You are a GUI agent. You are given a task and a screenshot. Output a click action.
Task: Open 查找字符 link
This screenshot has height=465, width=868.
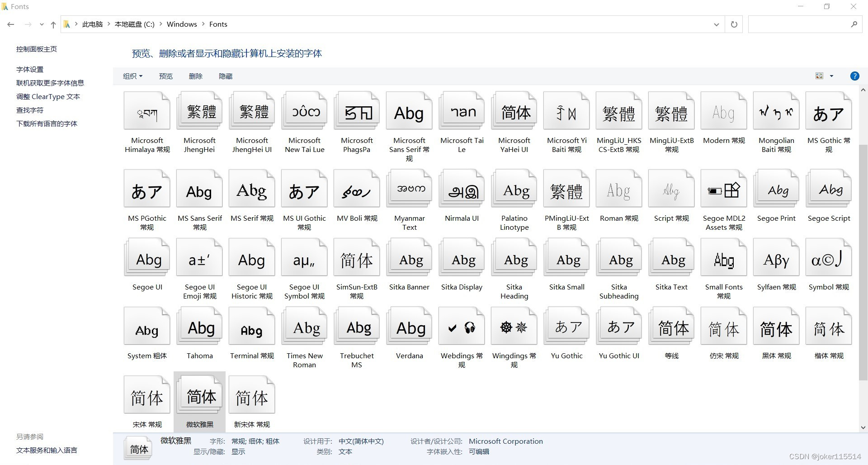coord(30,110)
